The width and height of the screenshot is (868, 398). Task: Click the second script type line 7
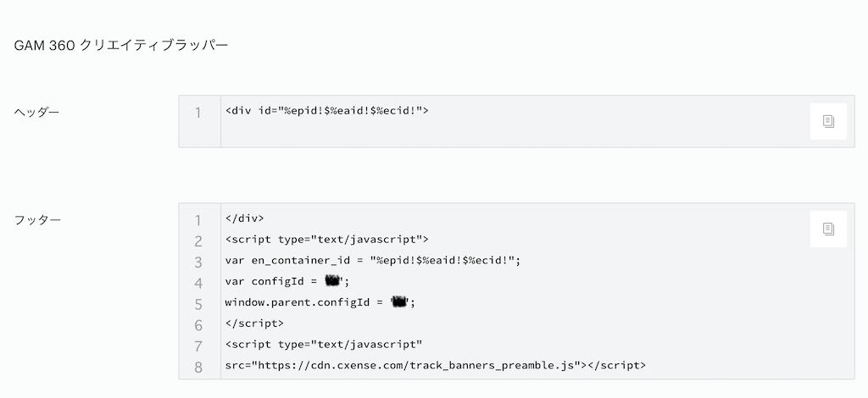tap(324, 345)
